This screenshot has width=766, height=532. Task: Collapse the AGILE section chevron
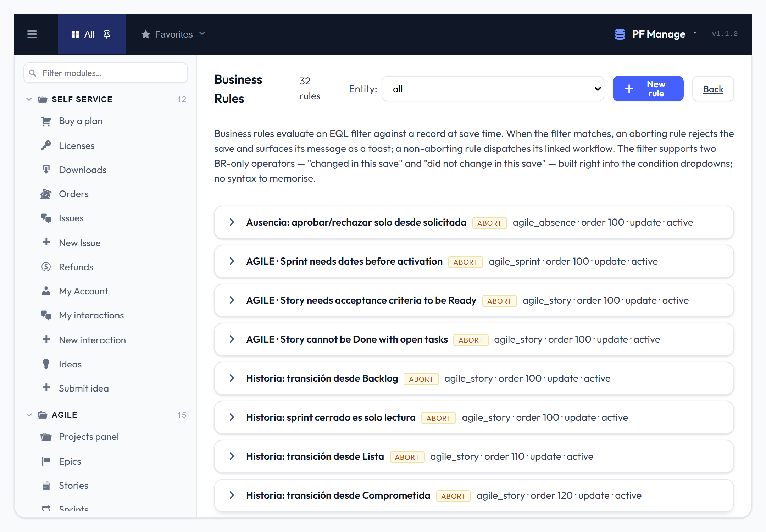29,415
